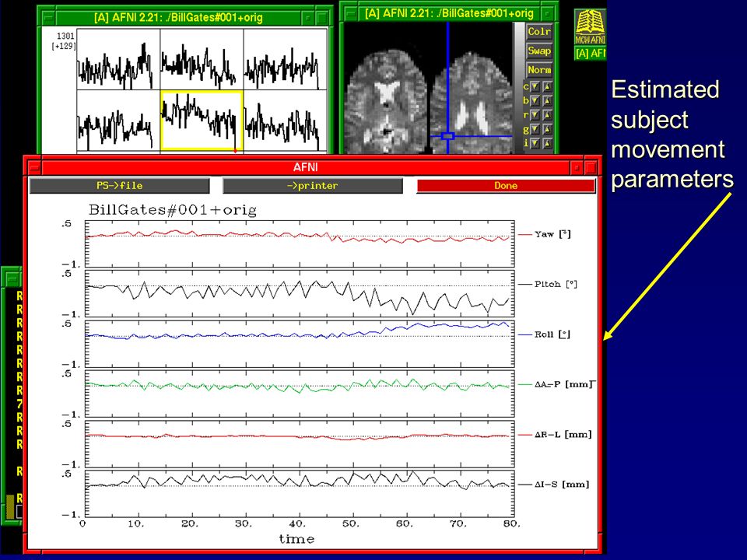Click the 40. tick on time axis
This screenshot has width=747, height=560.
(x=297, y=523)
